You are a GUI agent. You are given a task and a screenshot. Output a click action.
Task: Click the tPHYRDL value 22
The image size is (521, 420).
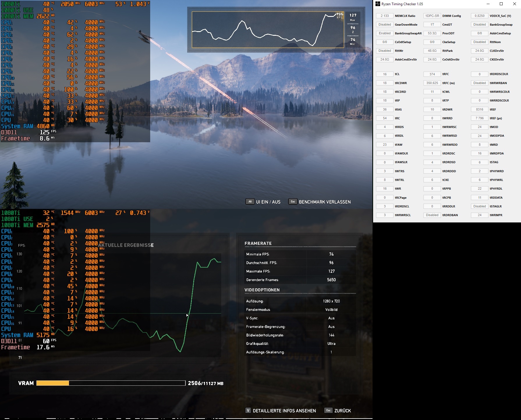[479, 188]
